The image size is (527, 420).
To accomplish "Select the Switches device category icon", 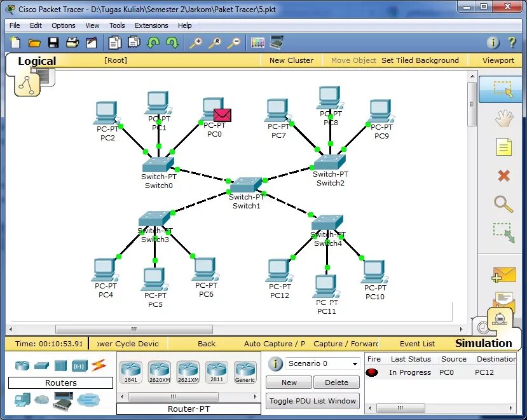I will tap(42, 365).
